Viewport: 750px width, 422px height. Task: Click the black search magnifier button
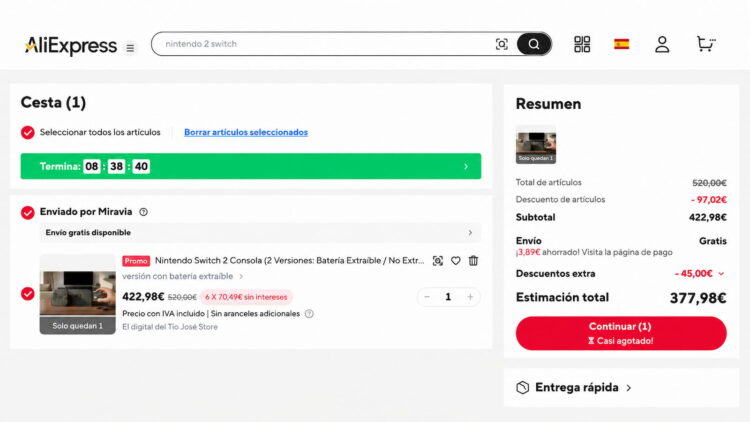coord(534,44)
